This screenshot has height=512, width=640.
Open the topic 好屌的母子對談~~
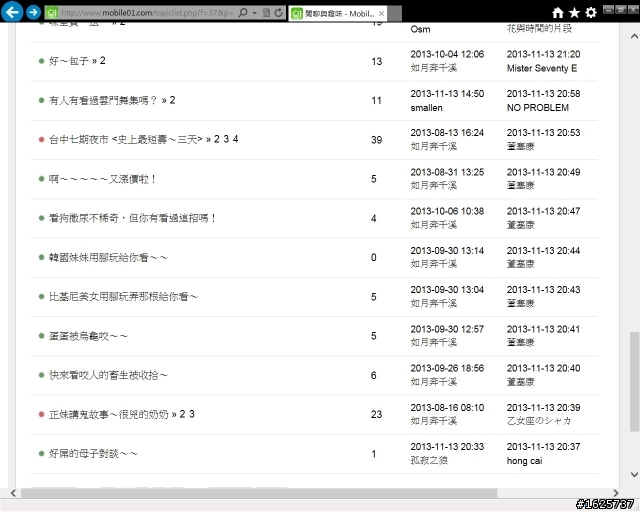(x=93, y=454)
